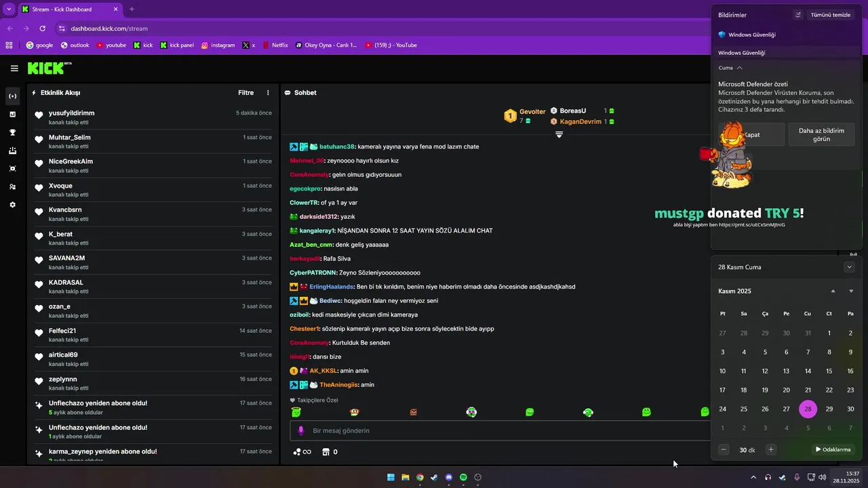Go to previous month in calendar
This screenshot has width=868, height=488.
[833, 291]
